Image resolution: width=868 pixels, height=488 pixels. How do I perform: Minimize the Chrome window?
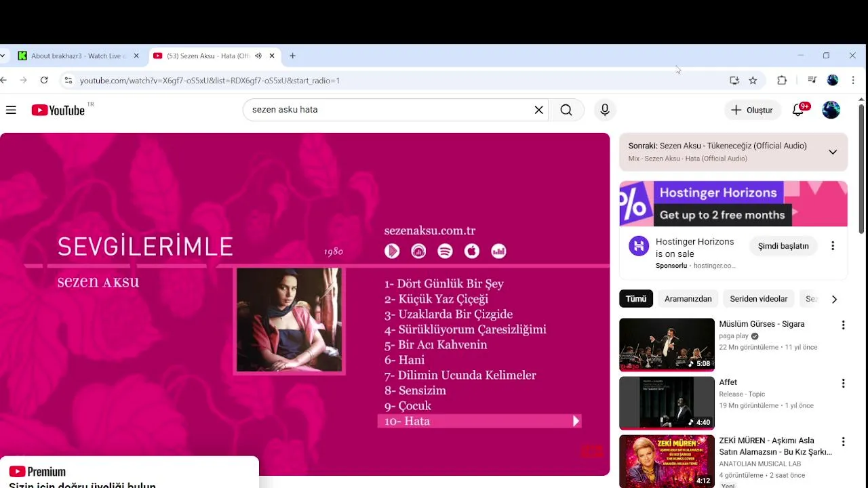[x=800, y=56]
